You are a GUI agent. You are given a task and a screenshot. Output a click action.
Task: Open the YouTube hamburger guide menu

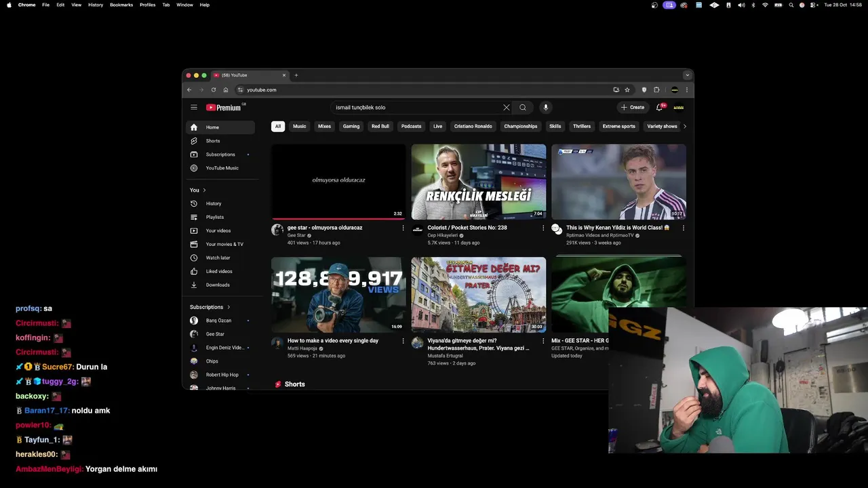click(194, 107)
